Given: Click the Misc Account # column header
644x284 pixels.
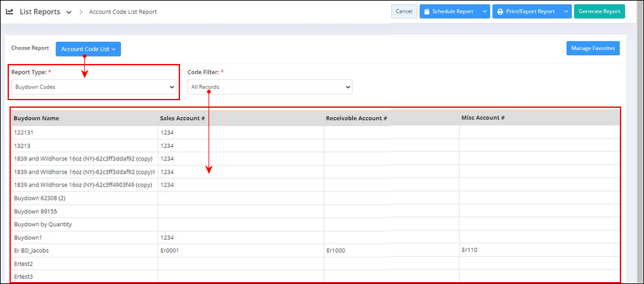Looking at the screenshot, I should pos(483,117).
